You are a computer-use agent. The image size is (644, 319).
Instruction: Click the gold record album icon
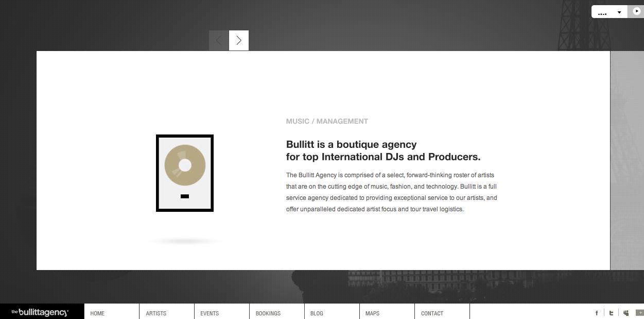tap(185, 173)
